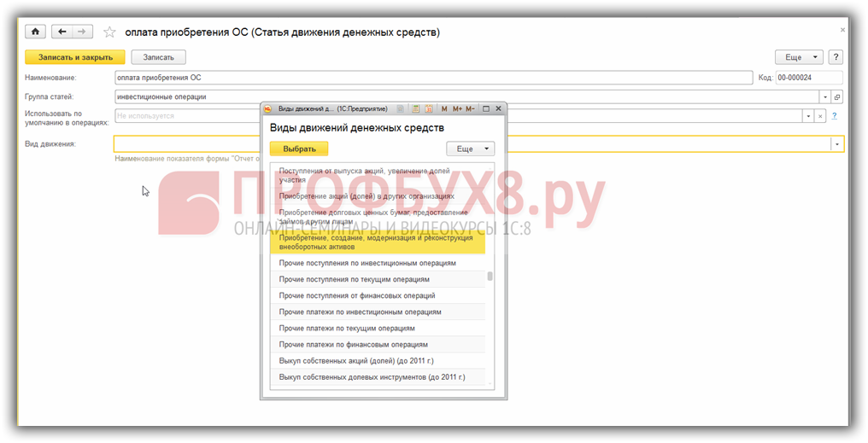Expand the Группа статей dropdown arrow
This screenshot has width=868, height=443.
click(x=825, y=96)
